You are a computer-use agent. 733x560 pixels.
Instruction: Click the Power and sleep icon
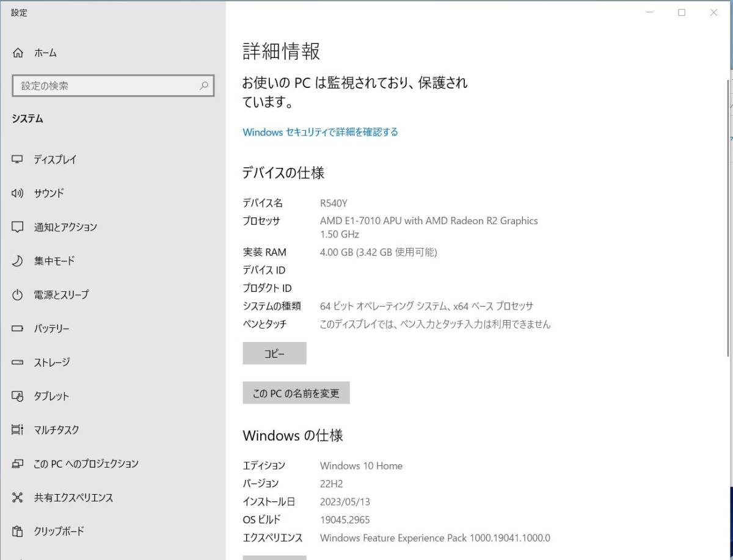pyautogui.click(x=17, y=295)
